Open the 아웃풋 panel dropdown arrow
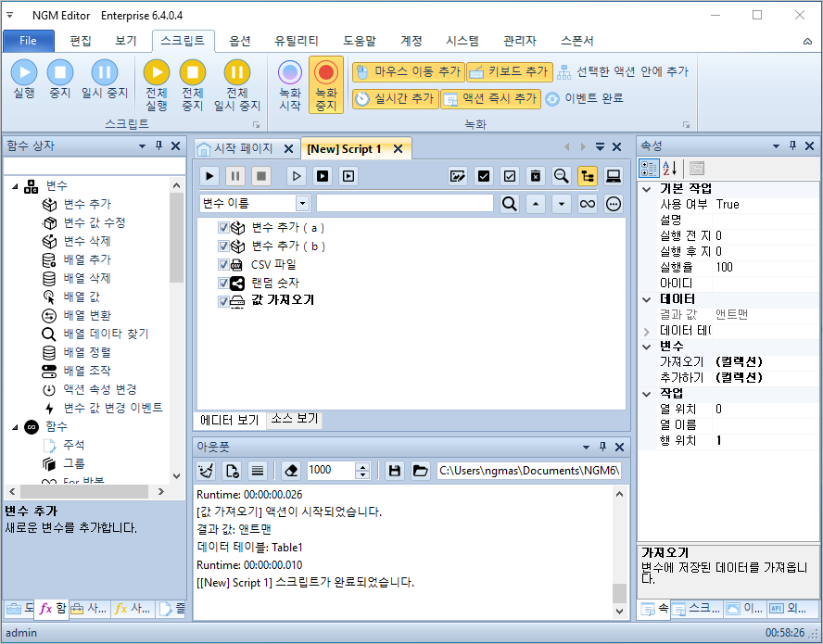This screenshot has width=823, height=644. coord(586,448)
